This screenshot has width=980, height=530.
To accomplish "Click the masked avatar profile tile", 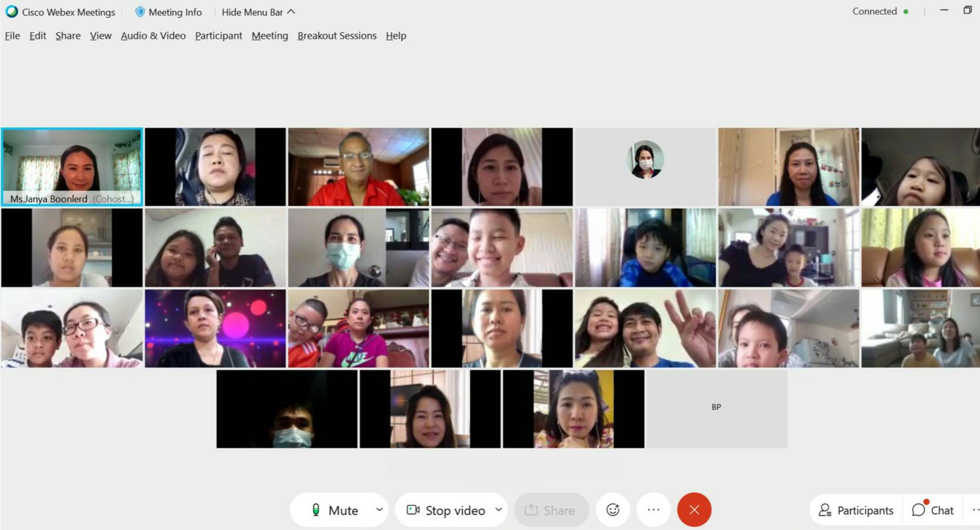I will tap(645, 167).
